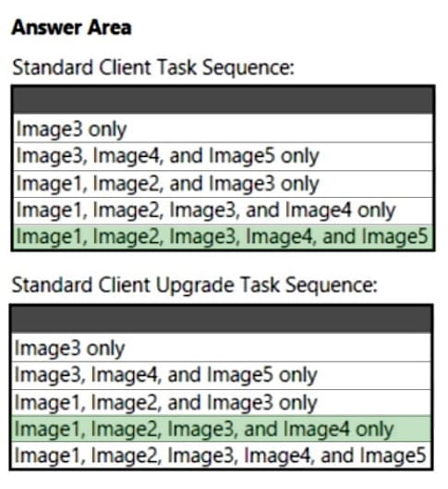Pick 'Image1, Image2, and Image3 only' under Upgrade
This screenshot has width=448, height=489.
point(222,403)
